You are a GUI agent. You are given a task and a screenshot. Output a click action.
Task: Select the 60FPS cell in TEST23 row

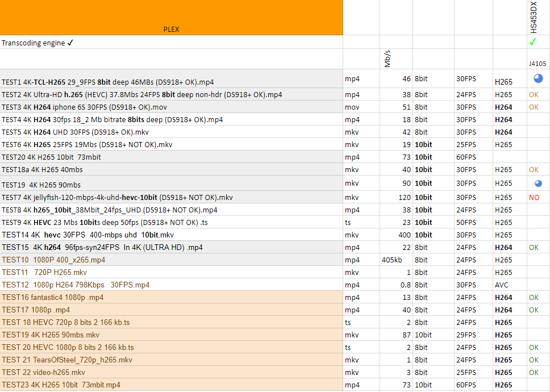coord(473,385)
